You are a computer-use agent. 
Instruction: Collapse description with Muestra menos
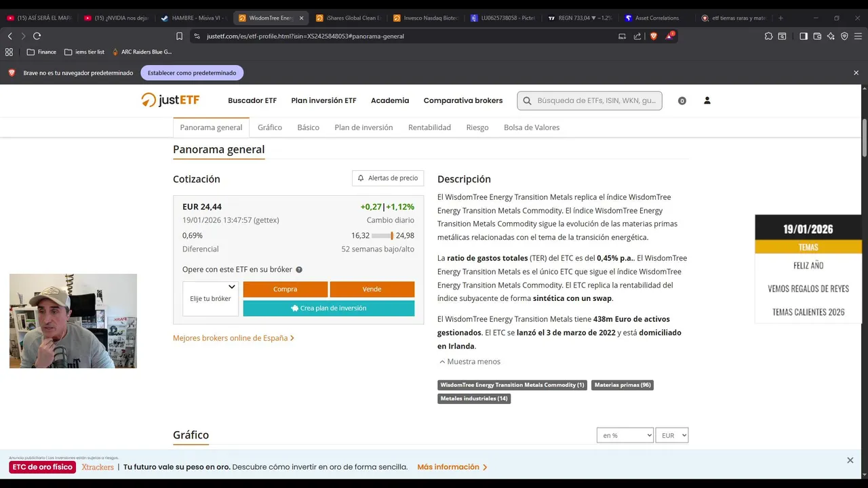point(469,361)
